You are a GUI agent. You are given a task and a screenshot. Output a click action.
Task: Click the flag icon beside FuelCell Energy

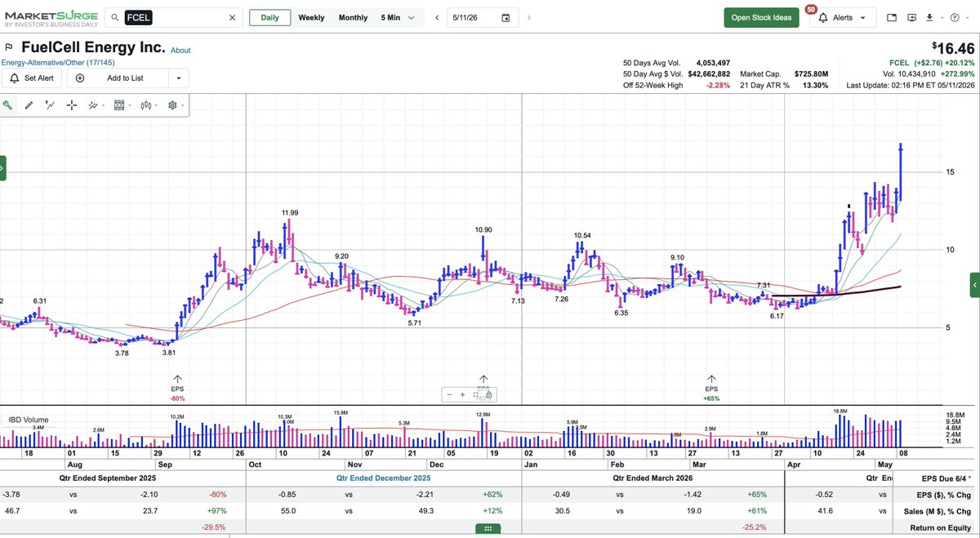coord(9,48)
